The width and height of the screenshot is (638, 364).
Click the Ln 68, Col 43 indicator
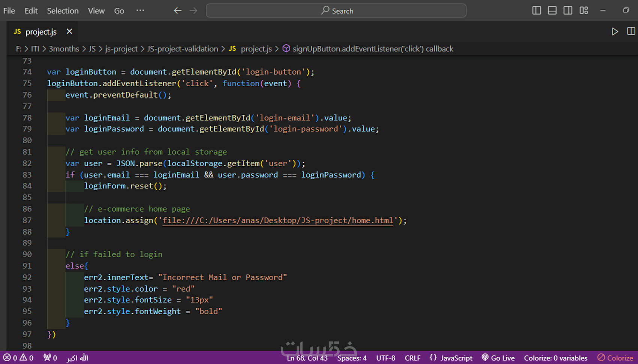pos(307,358)
